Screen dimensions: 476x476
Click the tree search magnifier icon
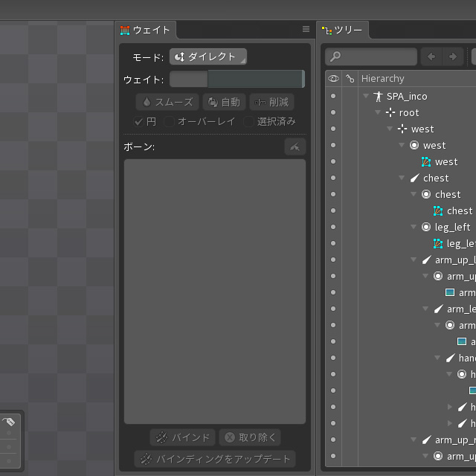point(335,57)
